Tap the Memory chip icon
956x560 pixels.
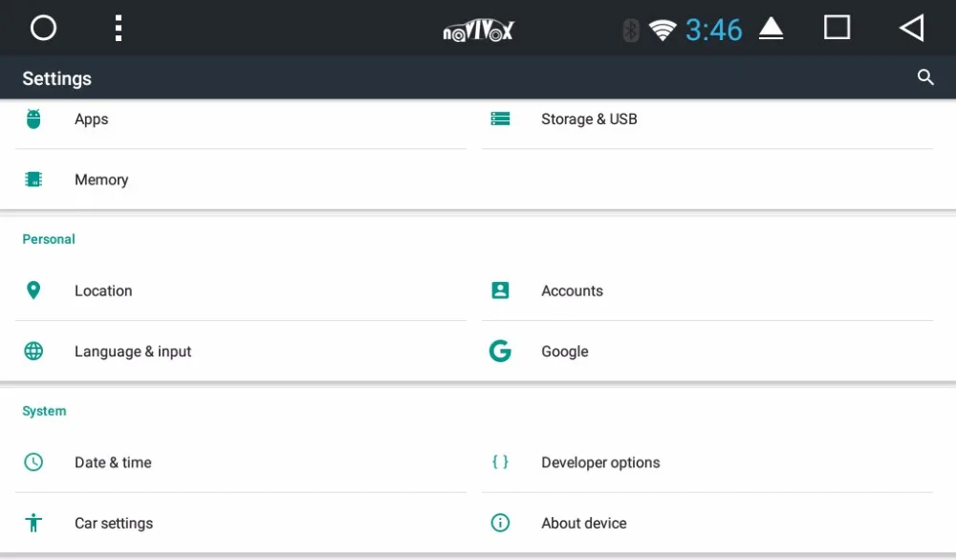click(x=33, y=179)
